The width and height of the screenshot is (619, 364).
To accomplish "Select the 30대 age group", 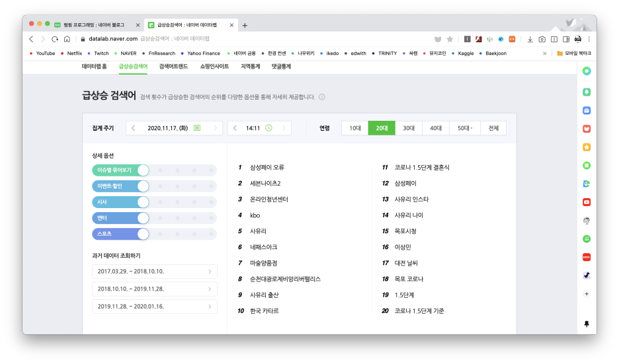I will (x=409, y=128).
